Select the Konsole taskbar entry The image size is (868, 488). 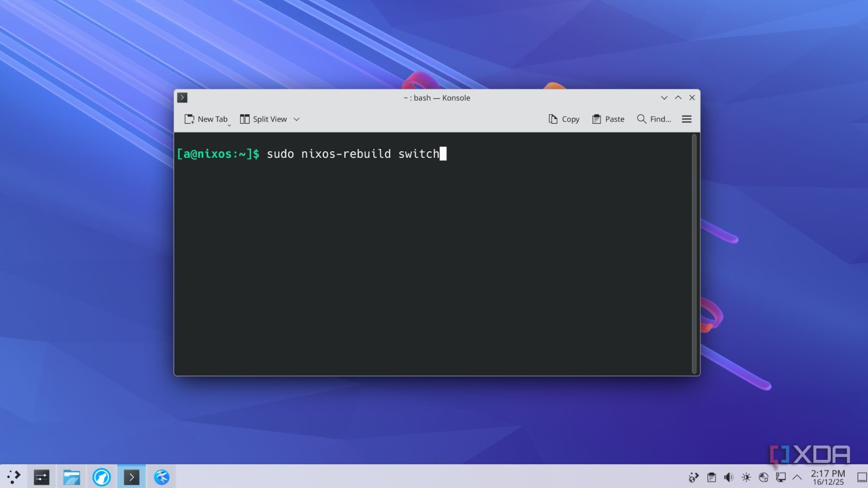(x=131, y=477)
